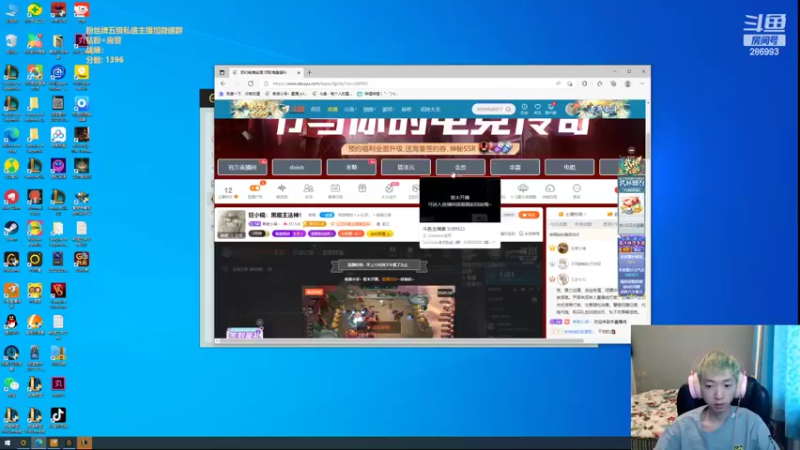Image resolution: width=800 pixels, height=450 pixels.
Task: Open the Windows Start button
Action: pos(7,443)
